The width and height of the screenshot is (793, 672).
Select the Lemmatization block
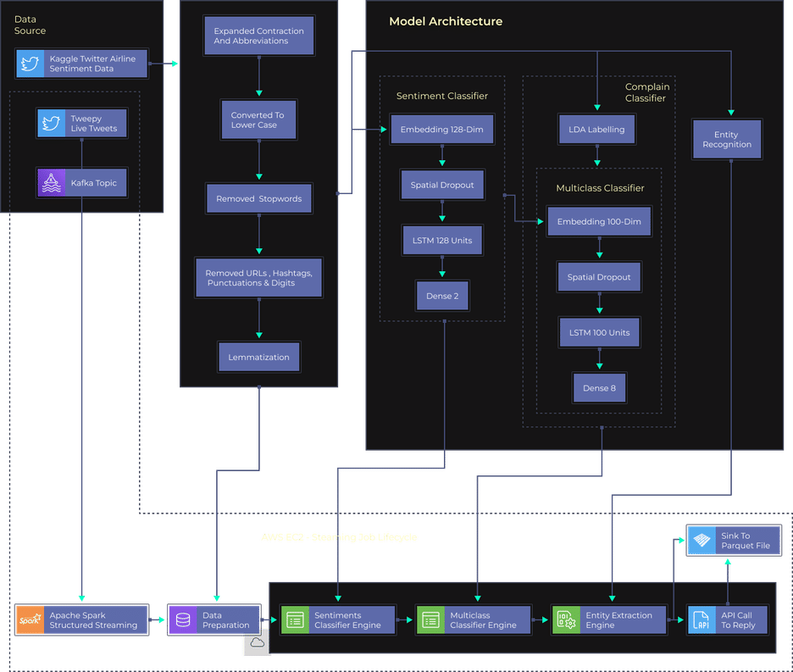pyautogui.click(x=258, y=357)
